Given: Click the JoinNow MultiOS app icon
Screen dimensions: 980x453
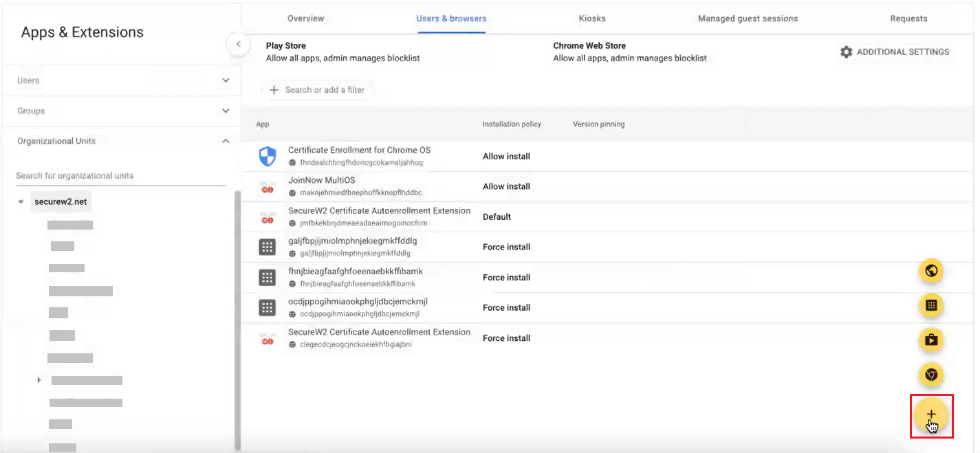Looking at the screenshot, I should point(267,187).
